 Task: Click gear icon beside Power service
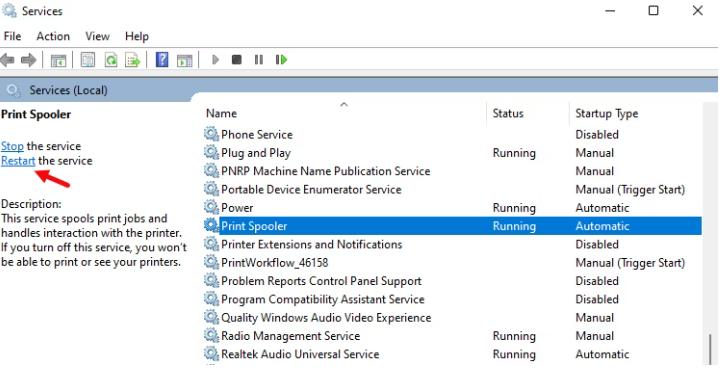(x=211, y=207)
